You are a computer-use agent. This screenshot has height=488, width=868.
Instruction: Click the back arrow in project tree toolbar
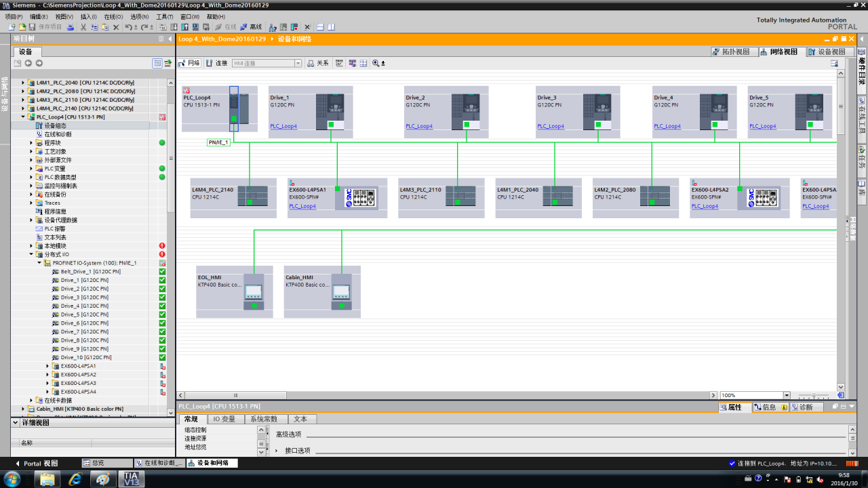pos(28,63)
